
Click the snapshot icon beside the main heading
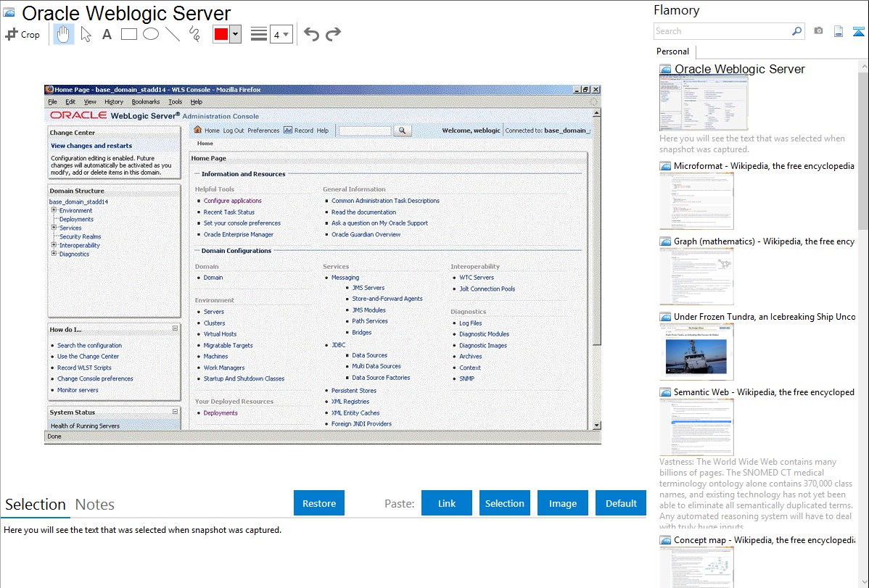(x=9, y=12)
